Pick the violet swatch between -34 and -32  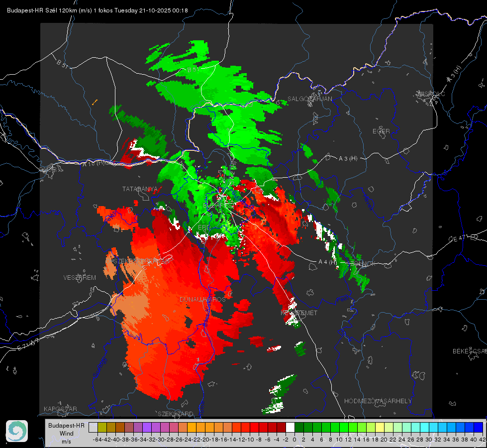147,427
